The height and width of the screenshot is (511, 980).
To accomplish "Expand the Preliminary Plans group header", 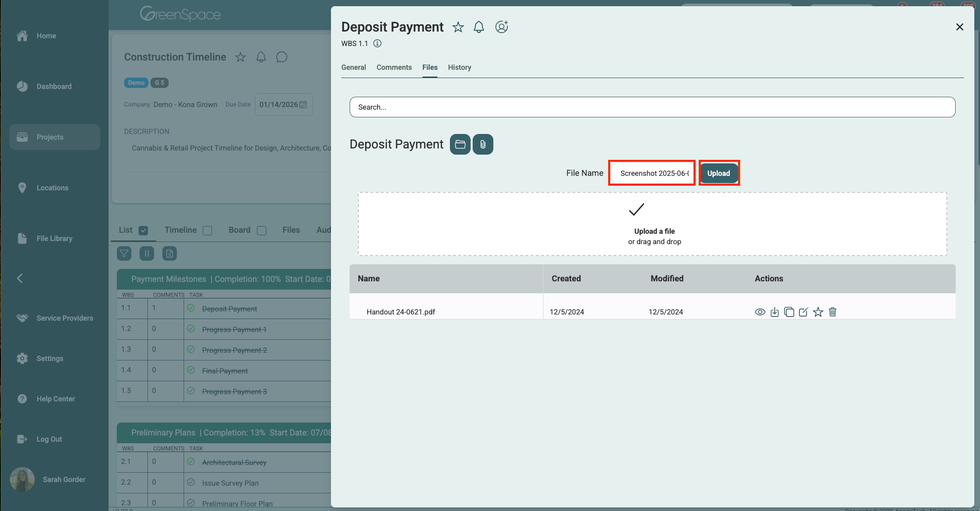I will click(x=224, y=433).
